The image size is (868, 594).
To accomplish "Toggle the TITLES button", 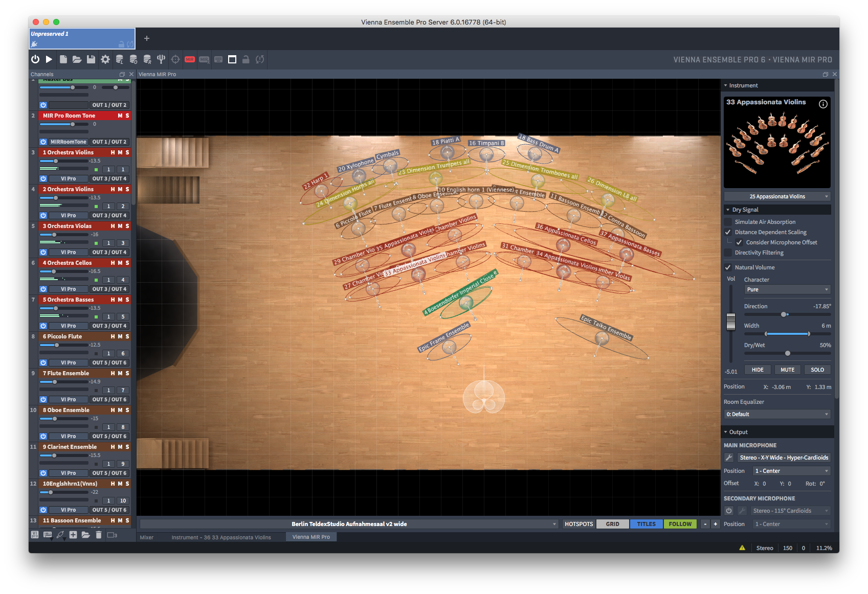I will [646, 524].
